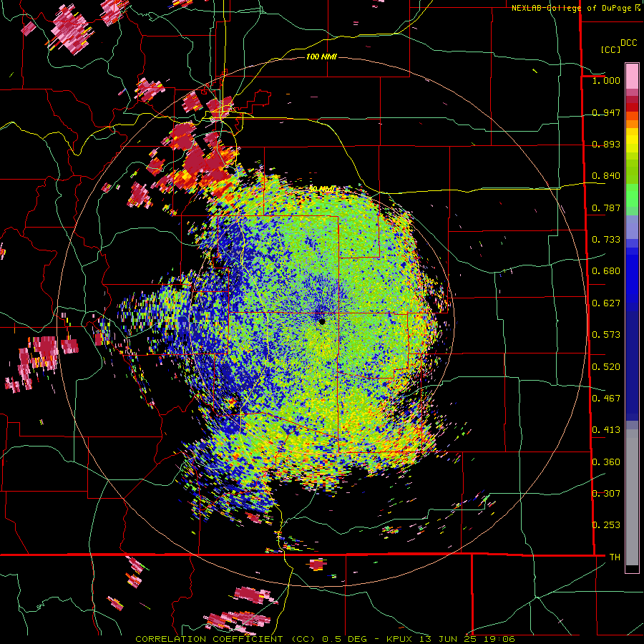Click the TH label below the scale values

615,557
